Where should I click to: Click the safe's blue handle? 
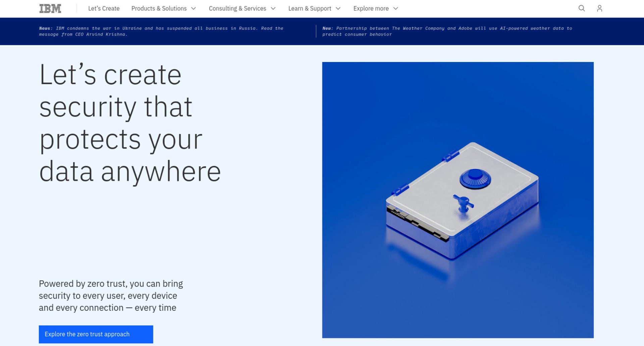click(x=463, y=203)
